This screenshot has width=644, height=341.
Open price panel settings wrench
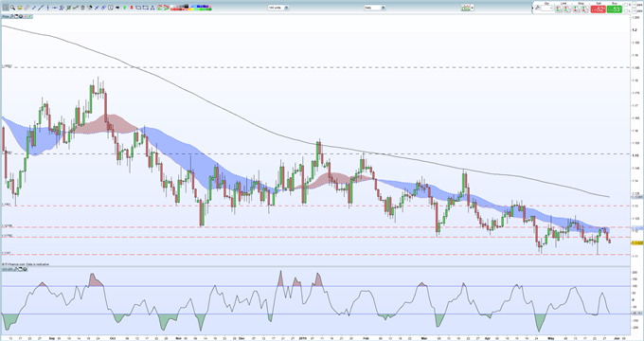tap(12, 16)
